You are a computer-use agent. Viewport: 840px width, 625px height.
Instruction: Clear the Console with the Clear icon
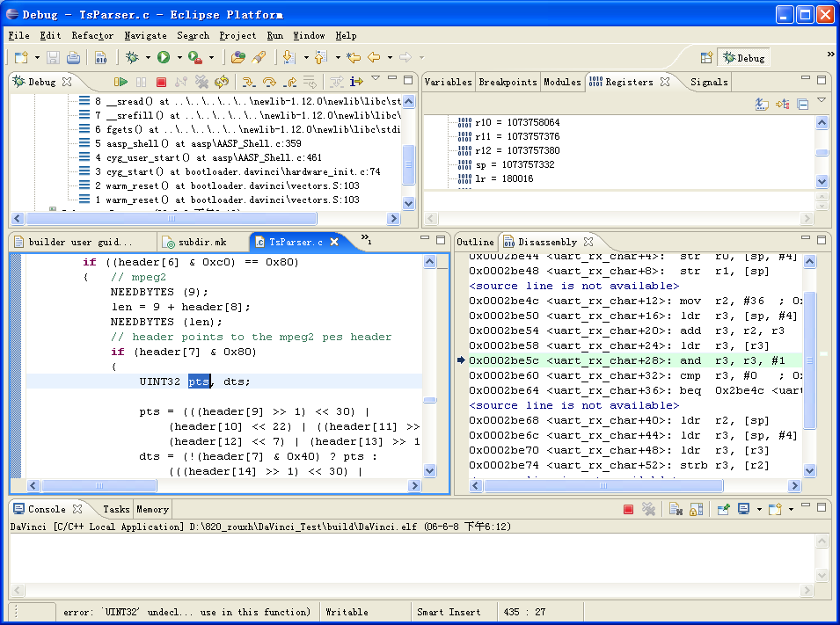[x=676, y=509]
